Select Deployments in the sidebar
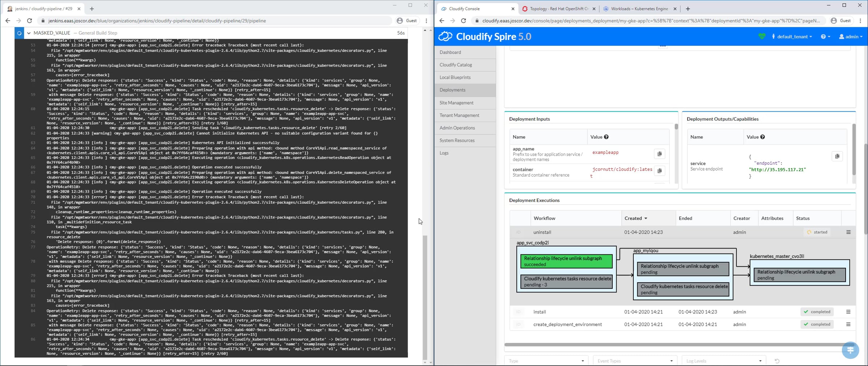This screenshot has width=868, height=366. point(465,90)
